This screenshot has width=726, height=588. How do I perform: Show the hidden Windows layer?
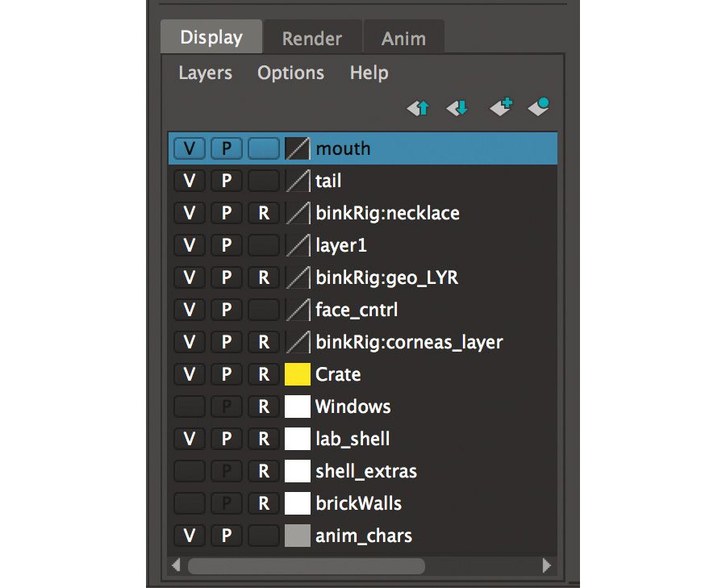(x=190, y=407)
